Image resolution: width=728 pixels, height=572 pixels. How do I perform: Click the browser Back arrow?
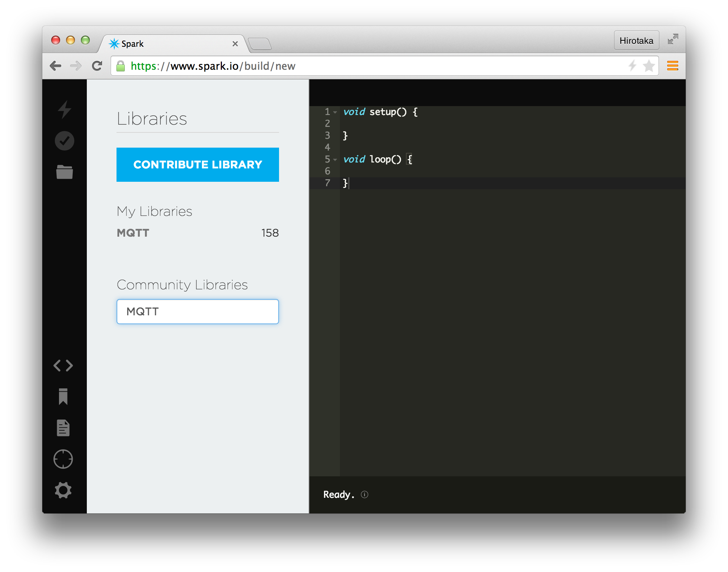pyautogui.click(x=56, y=66)
